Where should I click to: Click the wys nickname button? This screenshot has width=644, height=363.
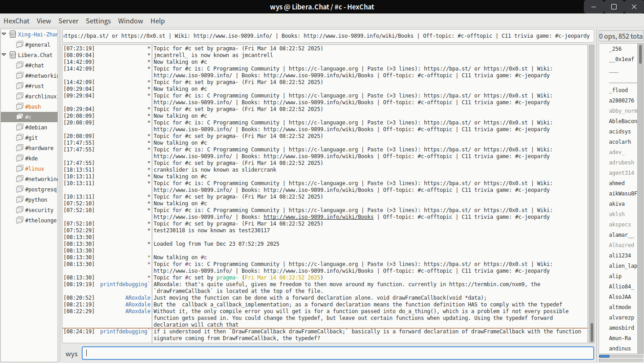tap(71, 354)
